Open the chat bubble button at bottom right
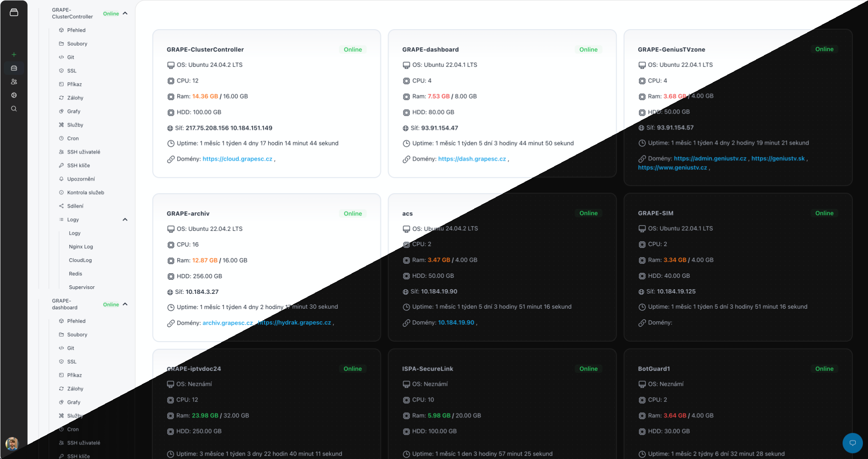Image resolution: width=868 pixels, height=459 pixels. pos(852,443)
